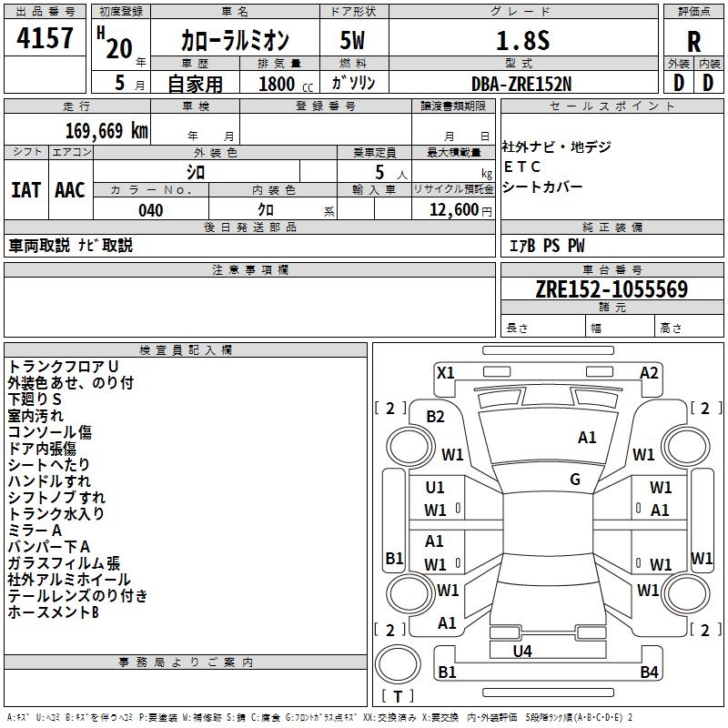
Task: Select the セールスポイント header
Action: click(612, 106)
